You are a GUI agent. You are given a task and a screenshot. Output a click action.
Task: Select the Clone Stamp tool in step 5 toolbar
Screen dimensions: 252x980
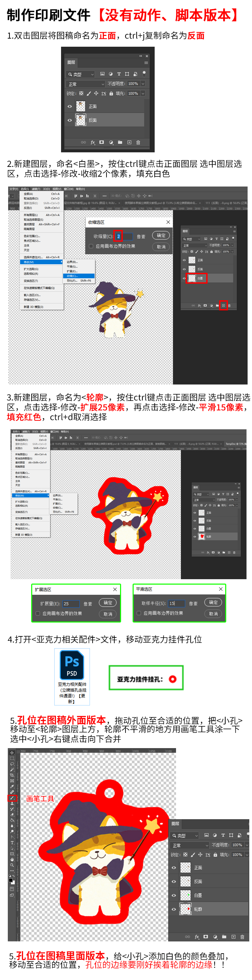click(x=12, y=804)
